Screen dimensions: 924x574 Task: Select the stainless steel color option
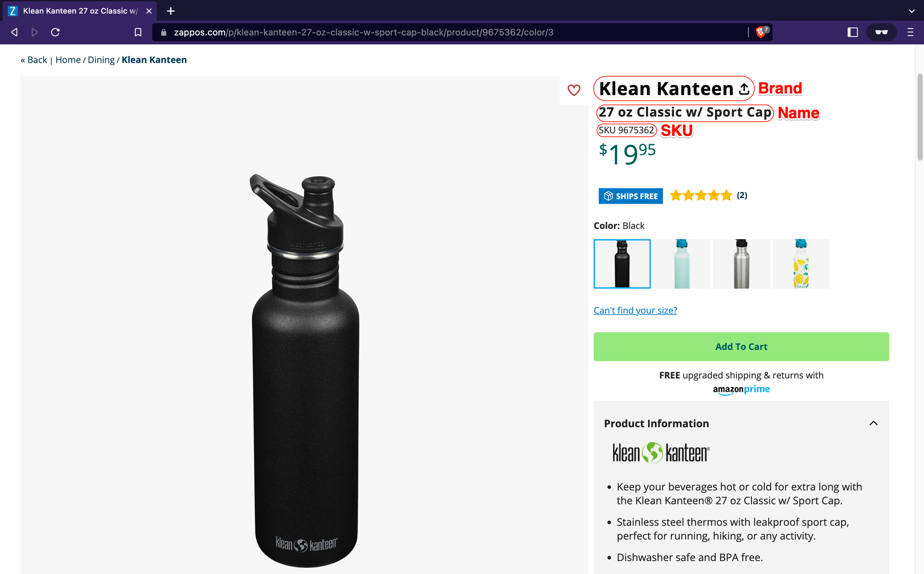click(x=741, y=264)
